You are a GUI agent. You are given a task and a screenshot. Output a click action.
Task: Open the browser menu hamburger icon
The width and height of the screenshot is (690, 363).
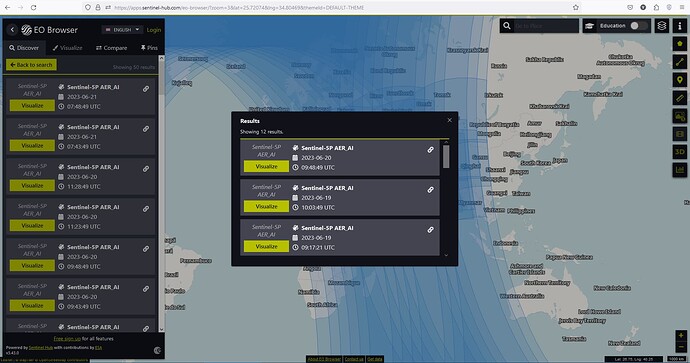(x=682, y=7)
